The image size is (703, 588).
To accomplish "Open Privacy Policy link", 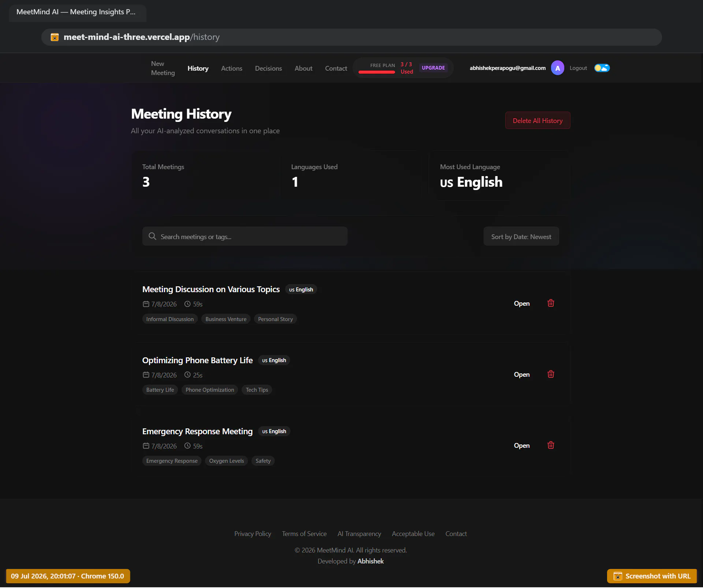I will pos(253,534).
